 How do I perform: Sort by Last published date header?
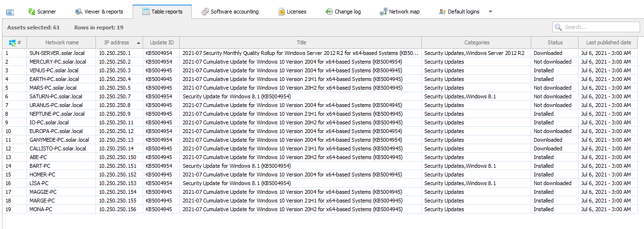(608, 43)
